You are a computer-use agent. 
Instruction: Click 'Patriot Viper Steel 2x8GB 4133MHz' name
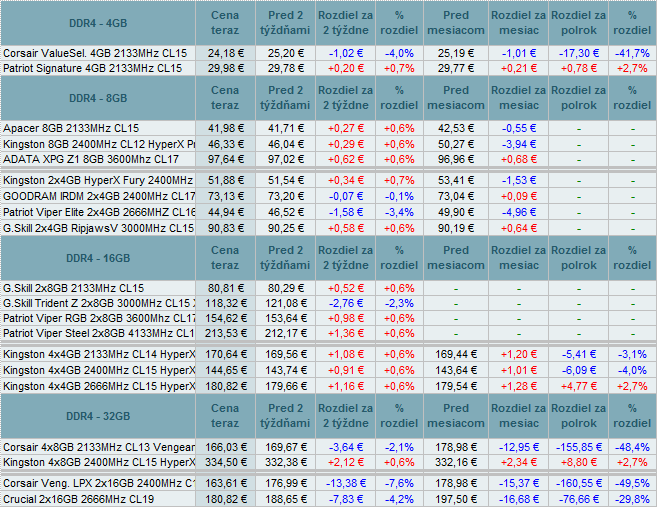coord(99,333)
